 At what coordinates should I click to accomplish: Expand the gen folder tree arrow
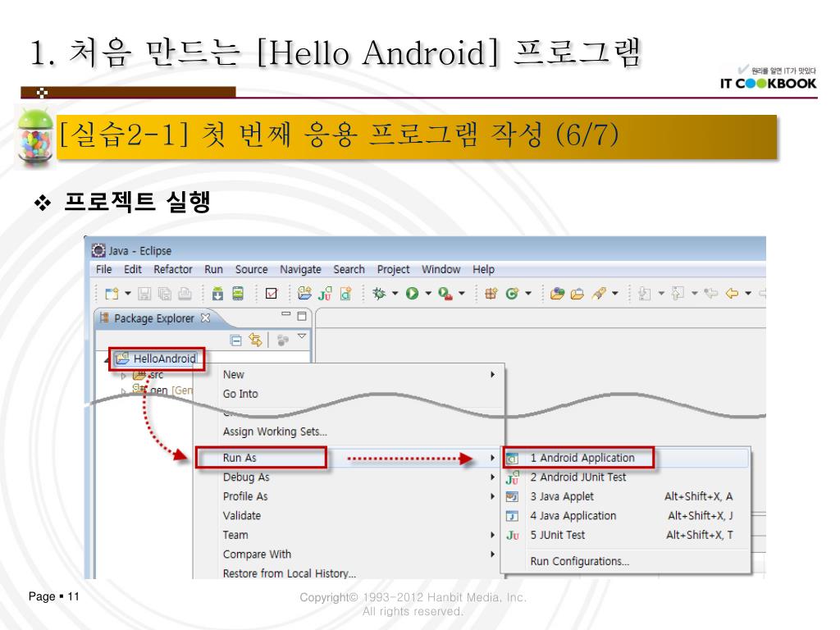pos(124,391)
